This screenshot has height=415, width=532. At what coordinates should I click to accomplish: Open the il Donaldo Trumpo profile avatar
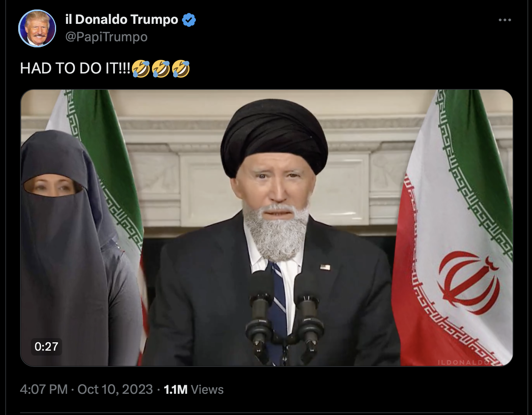click(37, 28)
